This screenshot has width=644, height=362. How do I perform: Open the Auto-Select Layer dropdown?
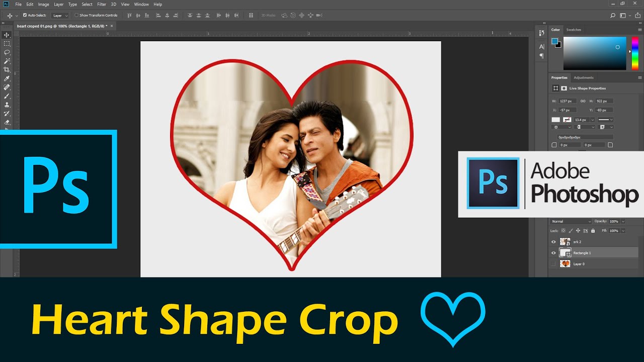coord(60,16)
